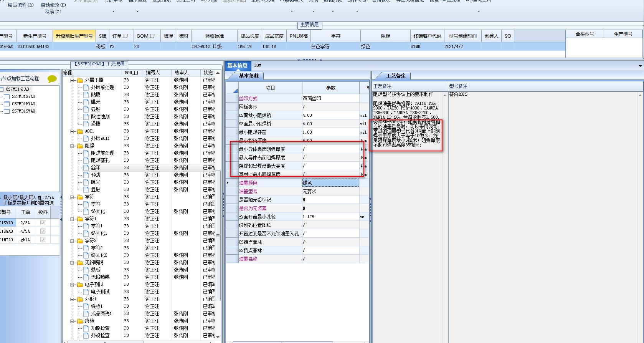This screenshot has height=343, width=644.
Task: Click the 升级前旧生产型号 column header
Action: [x=74, y=36]
